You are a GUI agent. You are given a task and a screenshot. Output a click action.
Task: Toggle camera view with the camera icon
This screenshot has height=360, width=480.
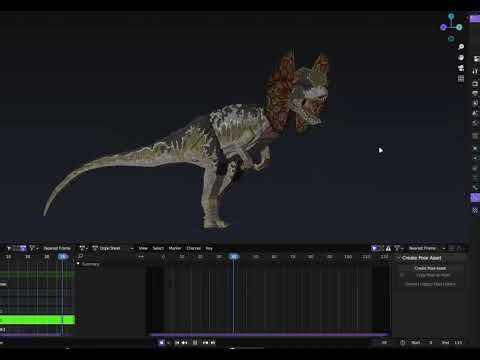click(461, 68)
